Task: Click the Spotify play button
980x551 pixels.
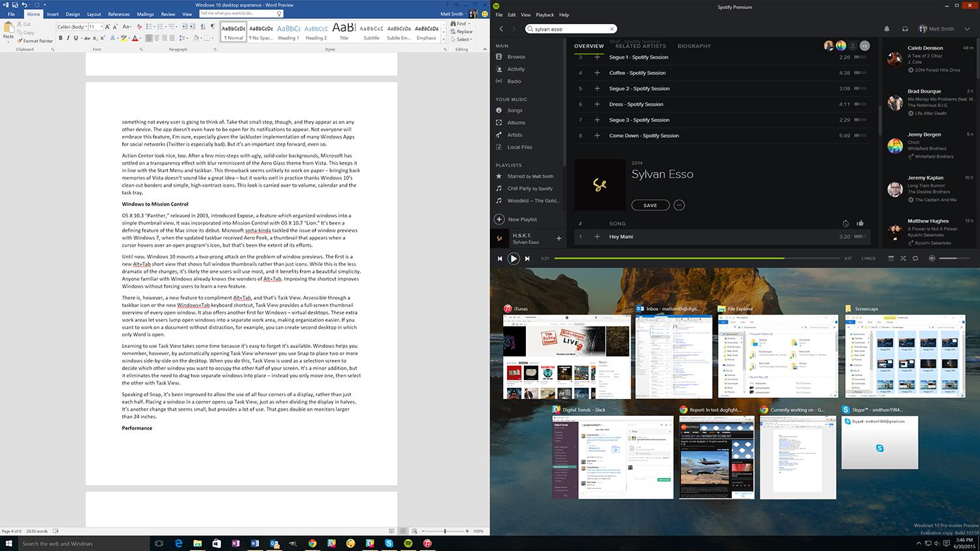Action: tap(514, 259)
